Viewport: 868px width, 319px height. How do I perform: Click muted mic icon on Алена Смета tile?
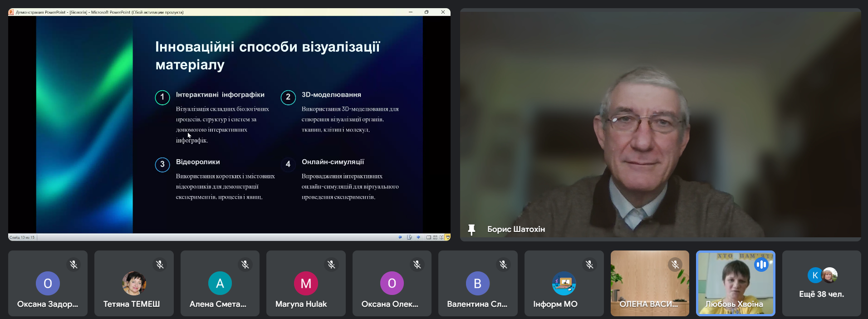(x=245, y=264)
